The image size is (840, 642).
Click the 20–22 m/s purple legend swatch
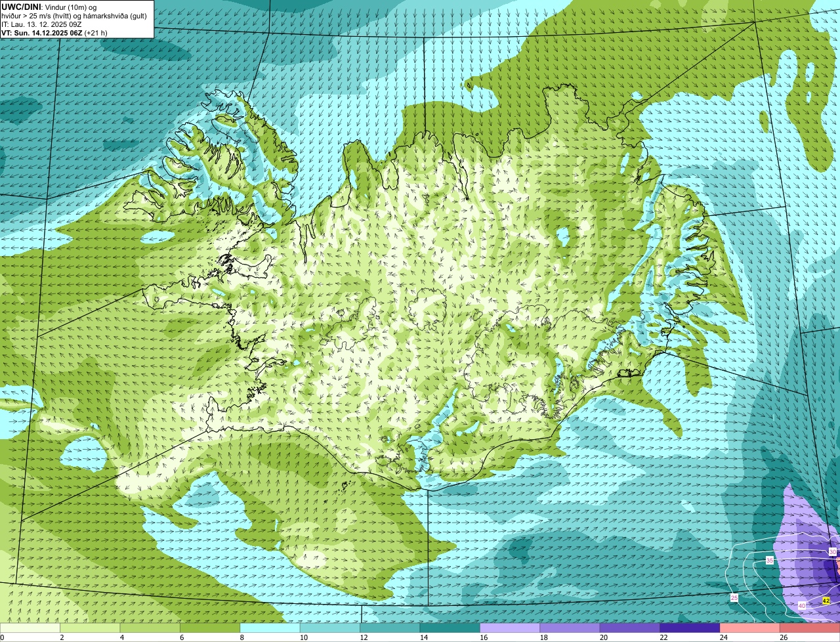(x=631, y=628)
